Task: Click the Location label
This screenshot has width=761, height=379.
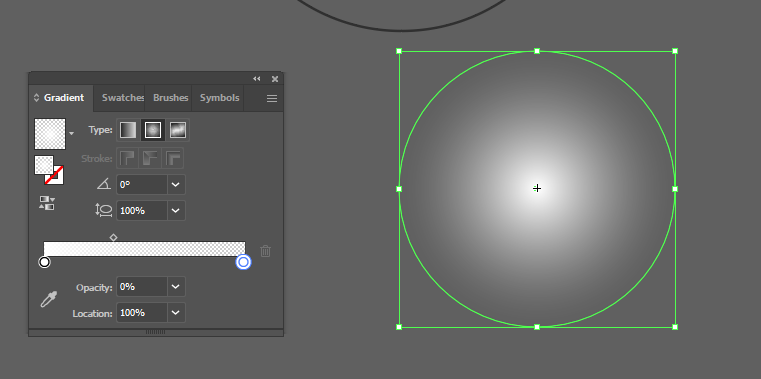Action: (93, 313)
